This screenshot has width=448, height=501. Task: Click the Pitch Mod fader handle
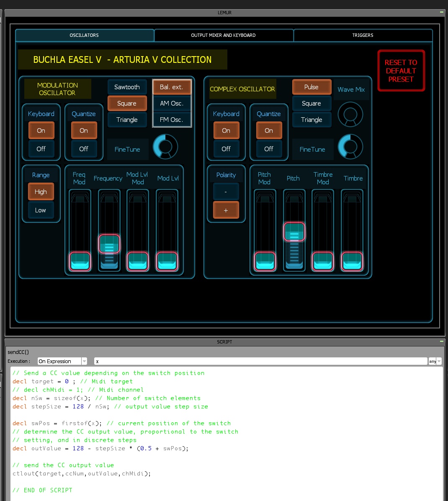(x=265, y=261)
